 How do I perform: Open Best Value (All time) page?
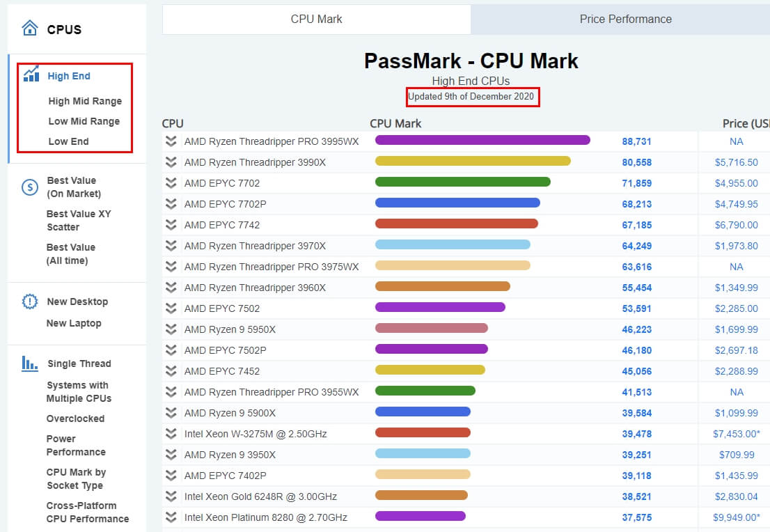(x=71, y=254)
